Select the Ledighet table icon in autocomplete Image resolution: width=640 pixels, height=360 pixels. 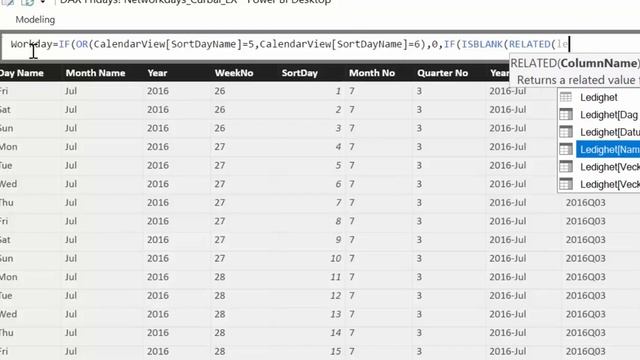tap(566, 97)
